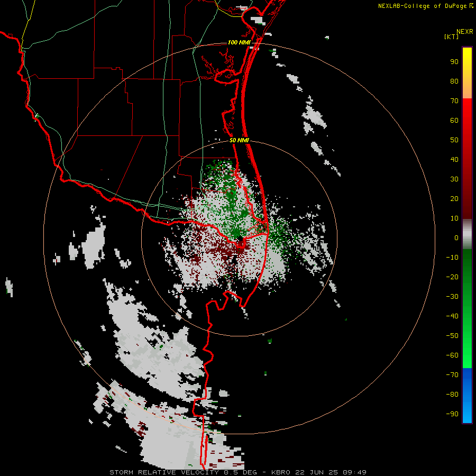Click the NEXR label above the color scale

click(464, 32)
